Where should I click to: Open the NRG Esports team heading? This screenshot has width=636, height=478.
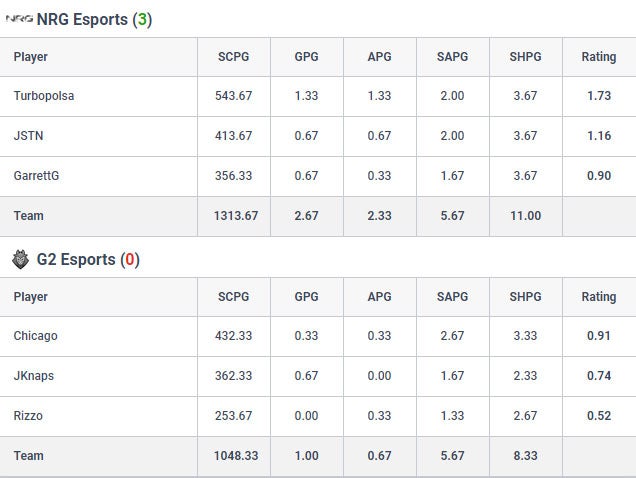(94, 19)
